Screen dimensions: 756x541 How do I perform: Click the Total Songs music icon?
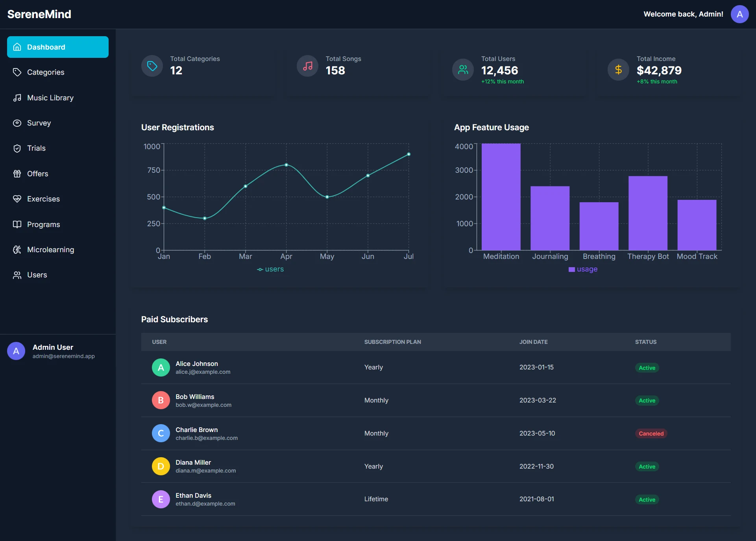[307, 66]
